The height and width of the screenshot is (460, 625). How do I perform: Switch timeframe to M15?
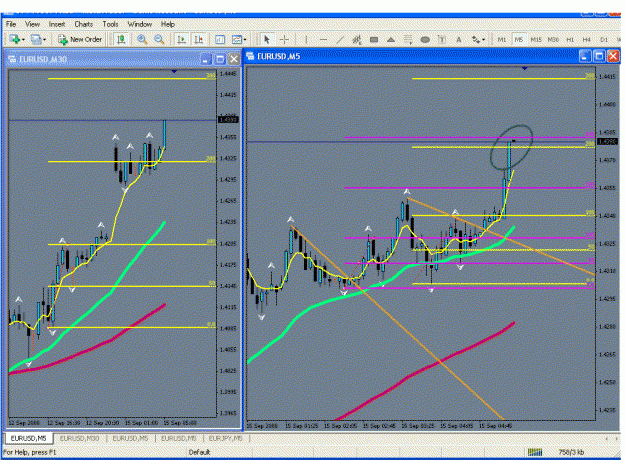pos(536,39)
